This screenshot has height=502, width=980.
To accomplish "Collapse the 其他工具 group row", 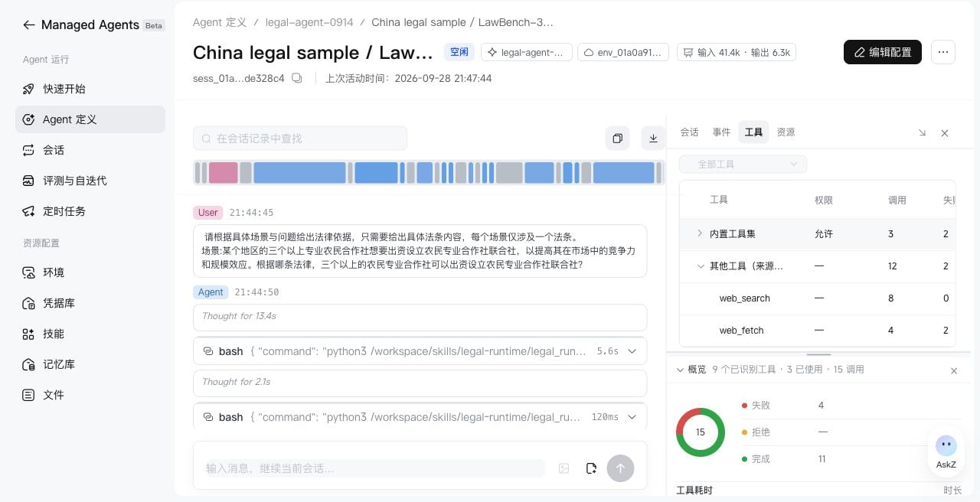I will pyautogui.click(x=700, y=266).
